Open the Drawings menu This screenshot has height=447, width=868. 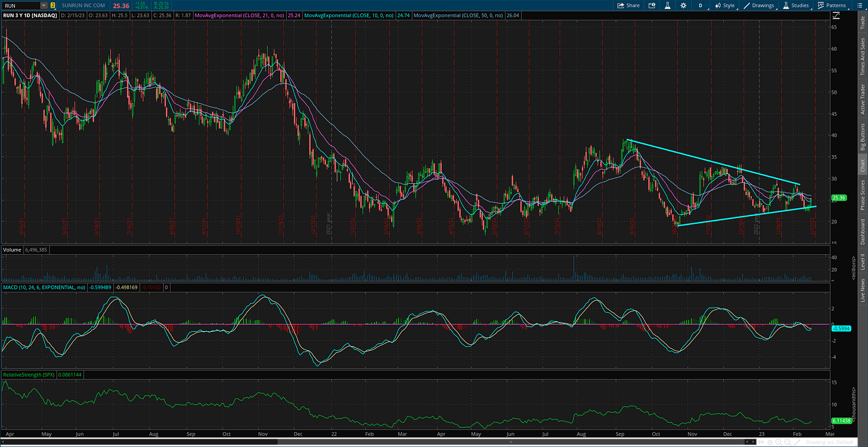click(x=759, y=5)
